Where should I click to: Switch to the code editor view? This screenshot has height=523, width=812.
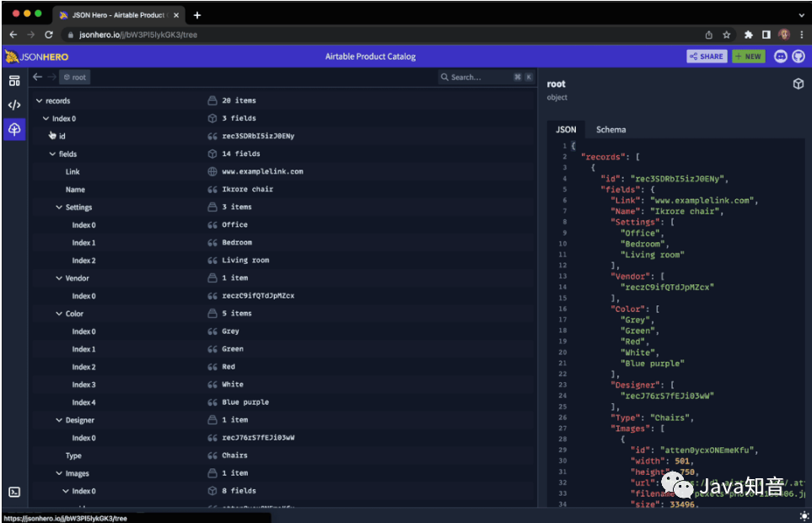14,105
